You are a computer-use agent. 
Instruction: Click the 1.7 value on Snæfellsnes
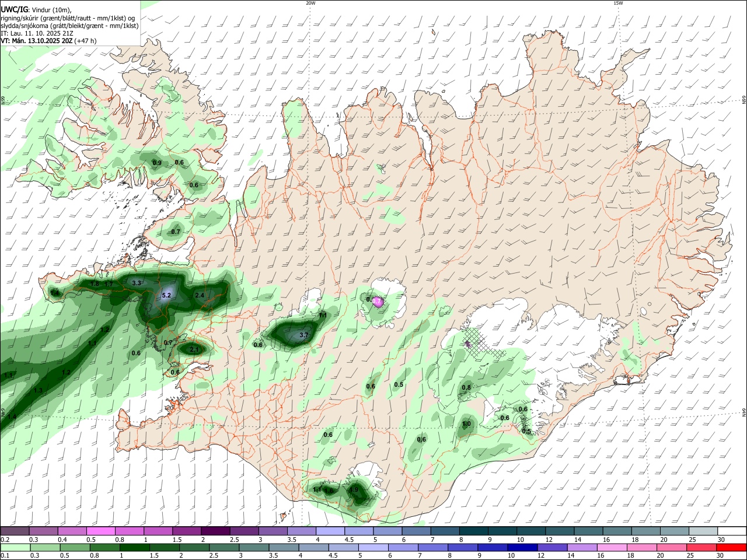tap(109, 284)
